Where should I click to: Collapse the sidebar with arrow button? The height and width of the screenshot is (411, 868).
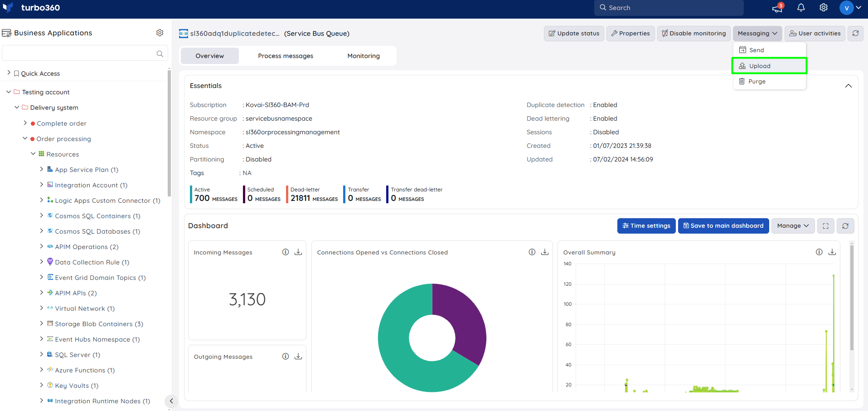tap(171, 401)
